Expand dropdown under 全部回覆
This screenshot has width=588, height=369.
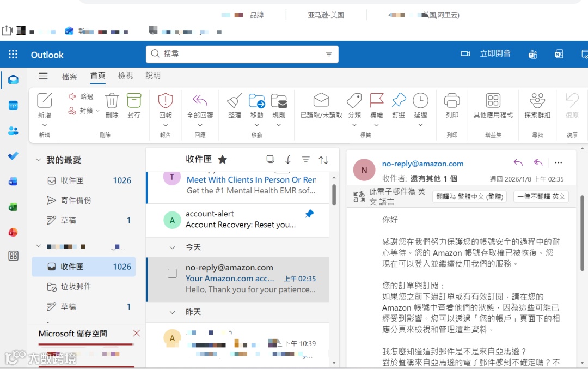coord(200,125)
